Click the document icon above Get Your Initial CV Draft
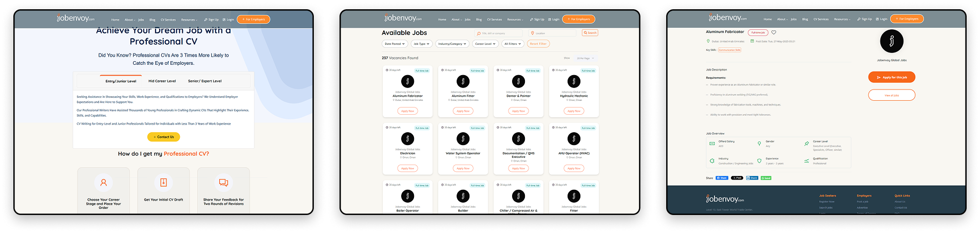Viewport: 980px width, 233px height. [163, 183]
